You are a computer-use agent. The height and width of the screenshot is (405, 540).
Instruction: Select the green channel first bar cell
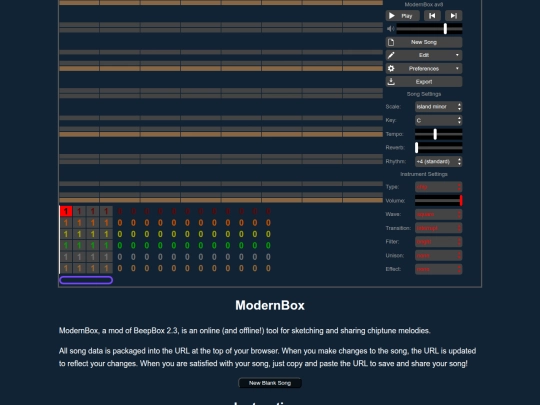point(66,245)
